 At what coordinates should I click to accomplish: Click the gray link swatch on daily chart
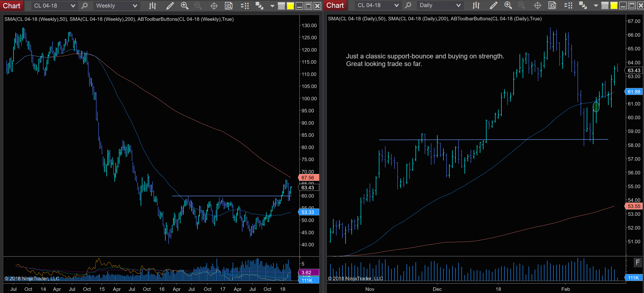point(605,5)
